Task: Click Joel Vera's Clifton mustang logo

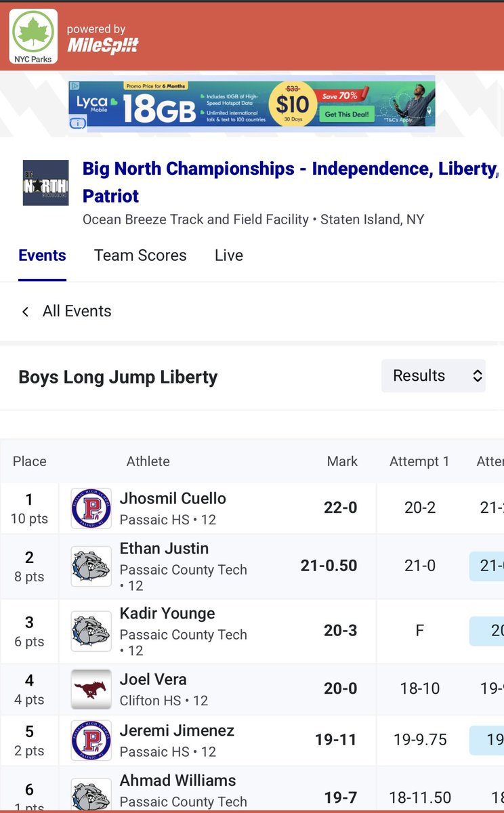Action: pos(91,689)
